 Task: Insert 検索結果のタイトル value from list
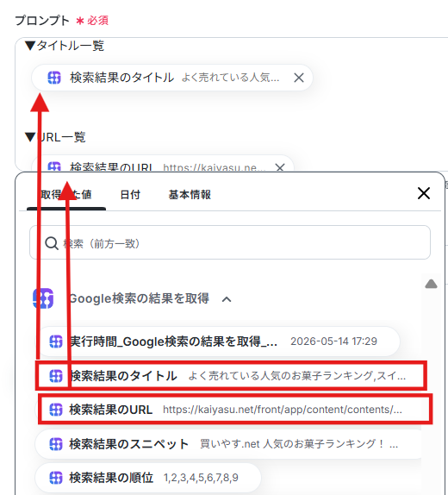(x=231, y=376)
